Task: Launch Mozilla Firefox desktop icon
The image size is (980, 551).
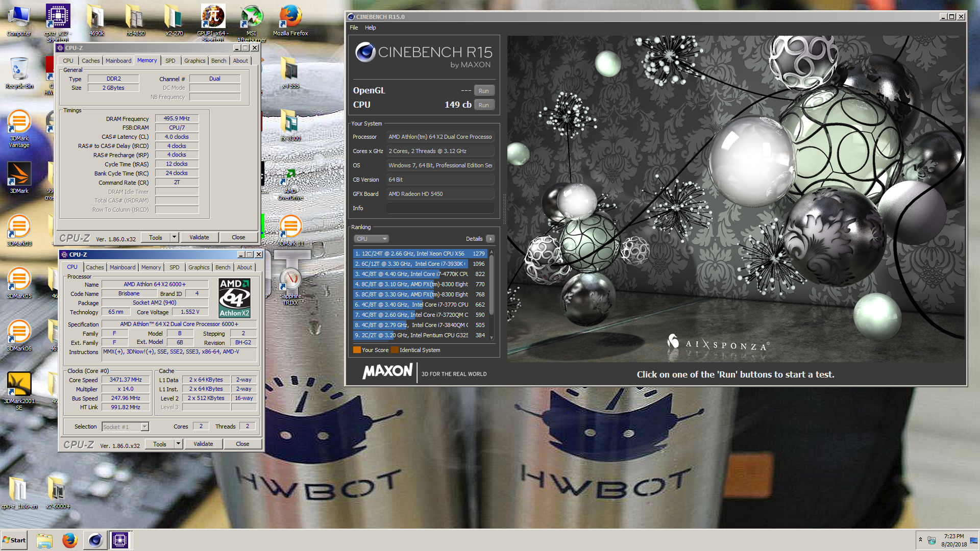Action: click(290, 20)
